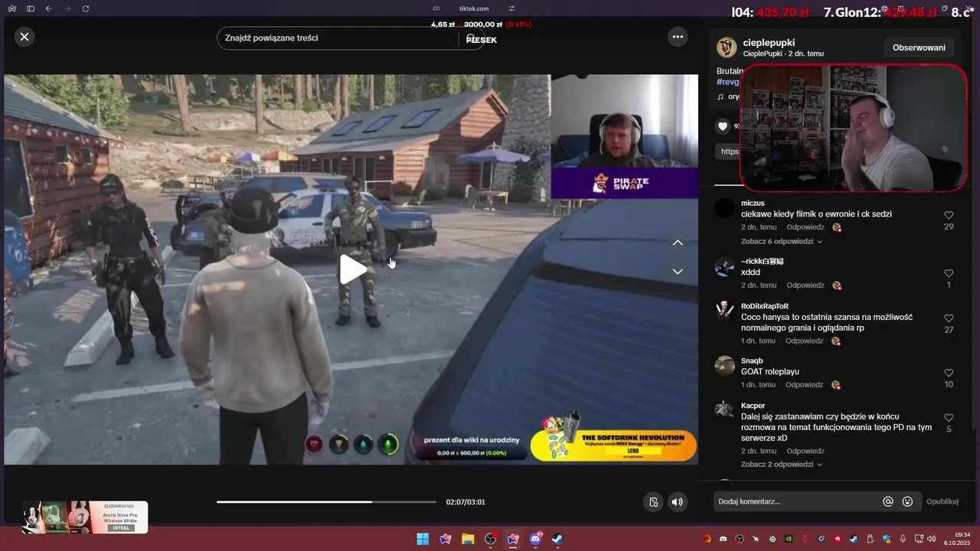This screenshot has height=551, width=980.
Task: Expand 'Zobacz 6 odpowiedzi' under miczus
Action: [781, 241]
